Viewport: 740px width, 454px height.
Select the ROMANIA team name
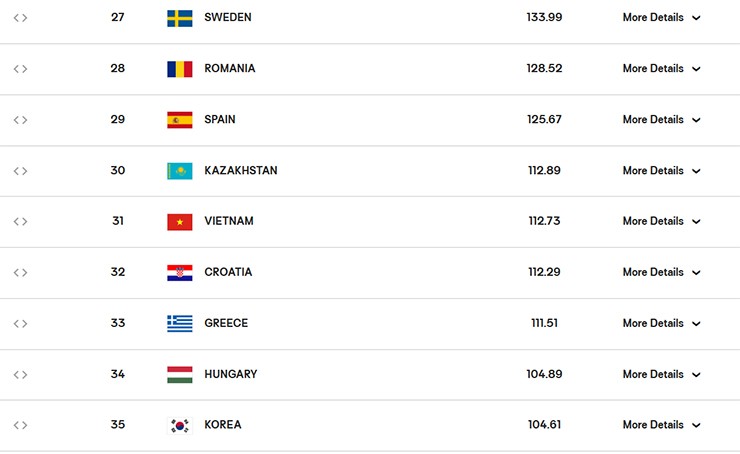tap(229, 69)
